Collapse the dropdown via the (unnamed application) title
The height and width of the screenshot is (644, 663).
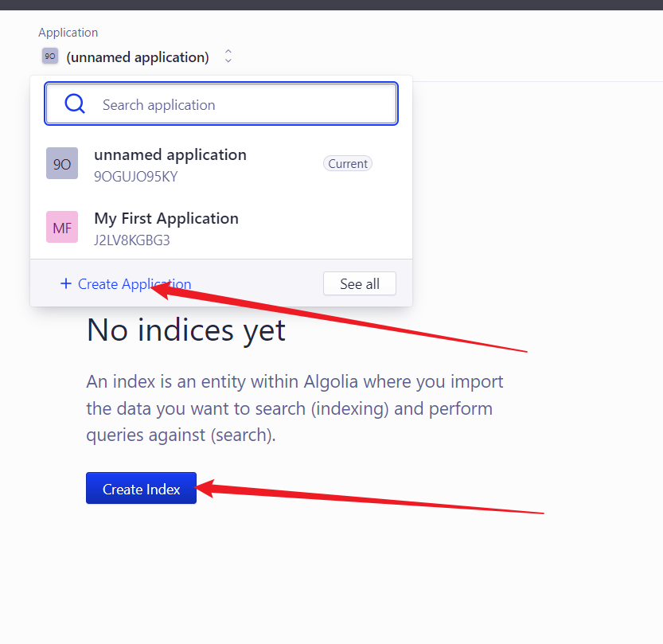point(138,57)
